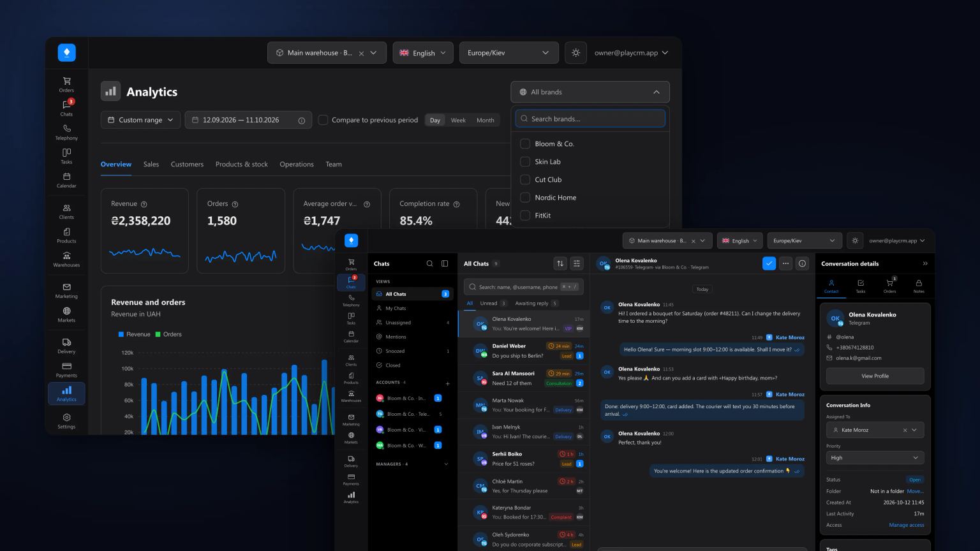Open Calendar in the Analytics window sidebar

[x=66, y=180]
